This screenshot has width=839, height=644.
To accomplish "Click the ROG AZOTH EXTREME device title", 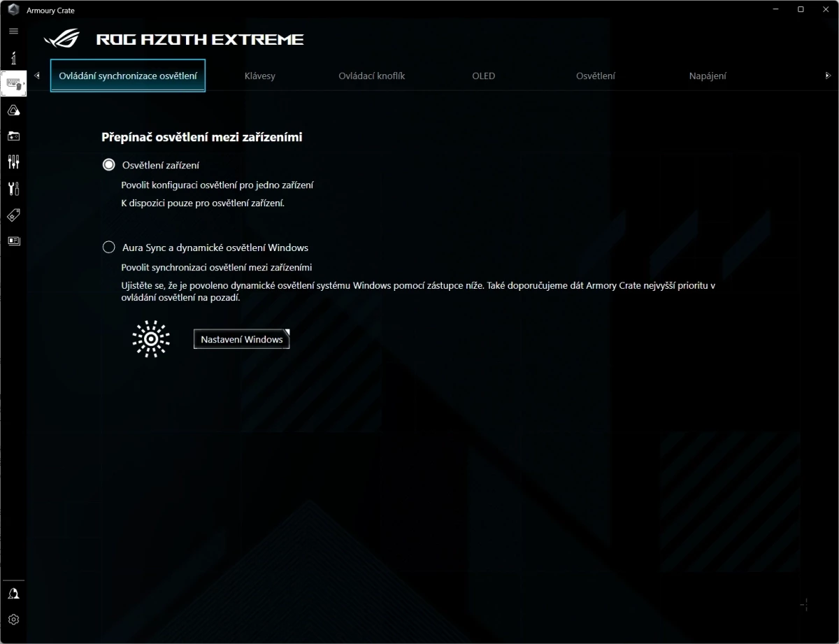I will click(x=200, y=39).
